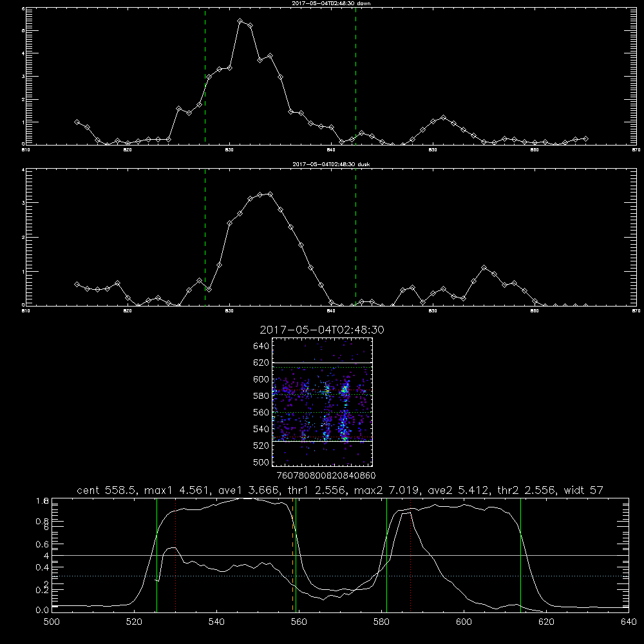Click the '500' x-axis label of bottom plot
The width and height of the screenshot is (644, 644).
52,622
